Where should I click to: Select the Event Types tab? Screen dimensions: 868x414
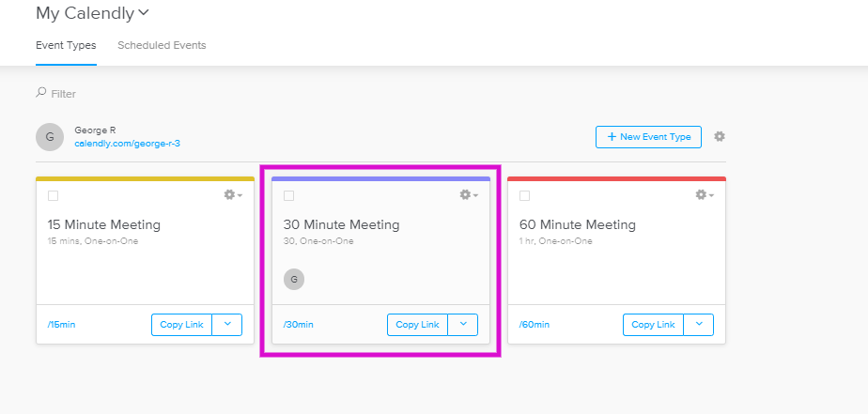(x=66, y=45)
